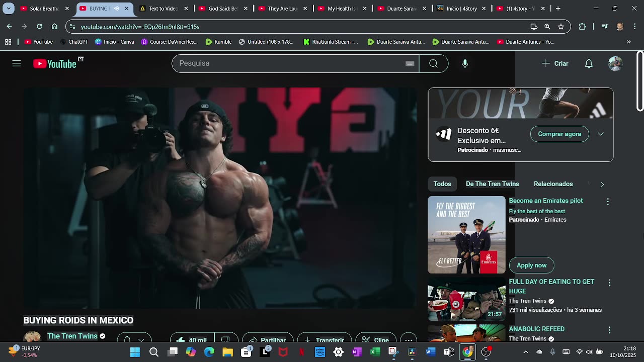644x362 pixels.
Task: Go back one page in Chrome
Action: pyautogui.click(x=10, y=27)
